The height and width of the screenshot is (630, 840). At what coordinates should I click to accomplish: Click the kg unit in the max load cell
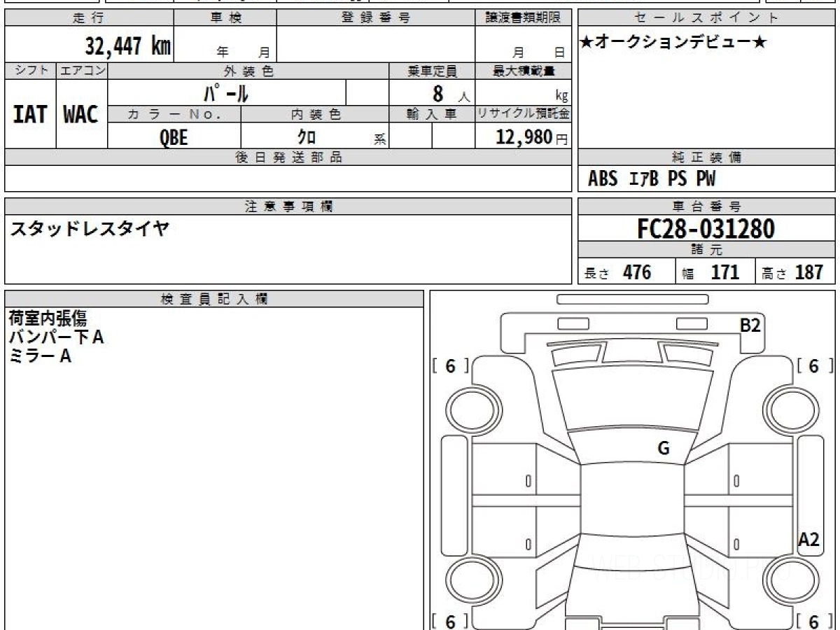tap(562, 97)
